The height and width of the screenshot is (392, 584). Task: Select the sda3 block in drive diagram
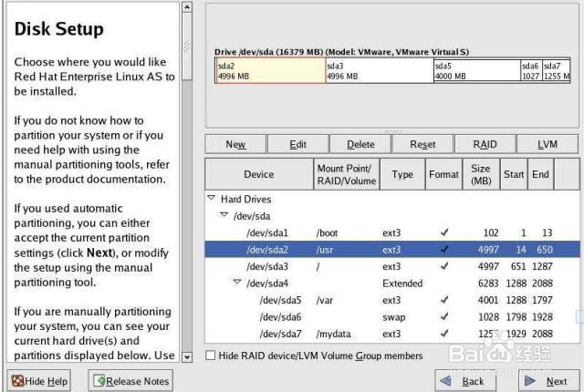pos(380,71)
